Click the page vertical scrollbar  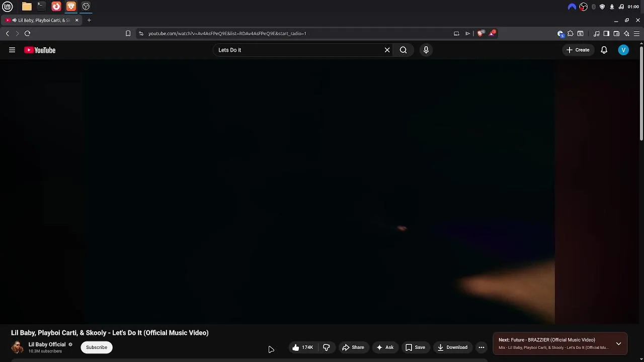click(641, 93)
